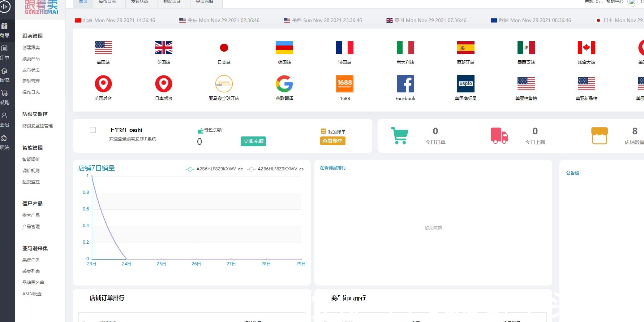
Task: Select 会员 in the dark sidebar
Action: point(5,120)
